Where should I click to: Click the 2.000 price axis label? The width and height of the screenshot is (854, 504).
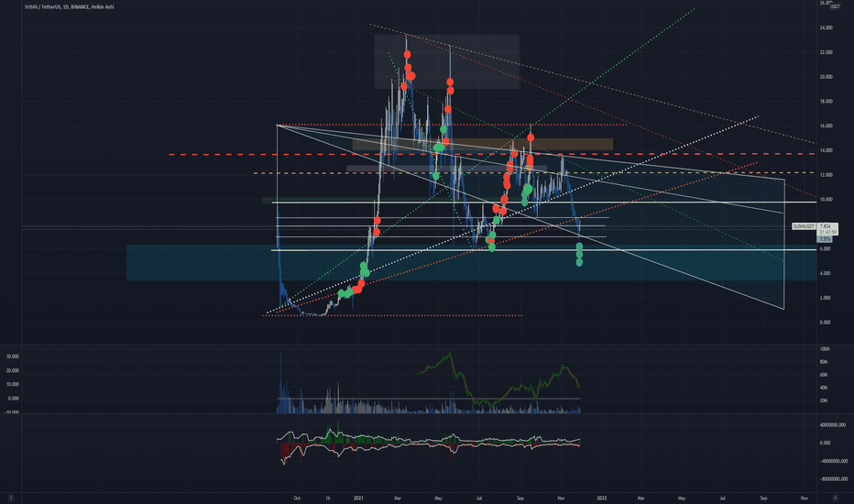(x=825, y=298)
